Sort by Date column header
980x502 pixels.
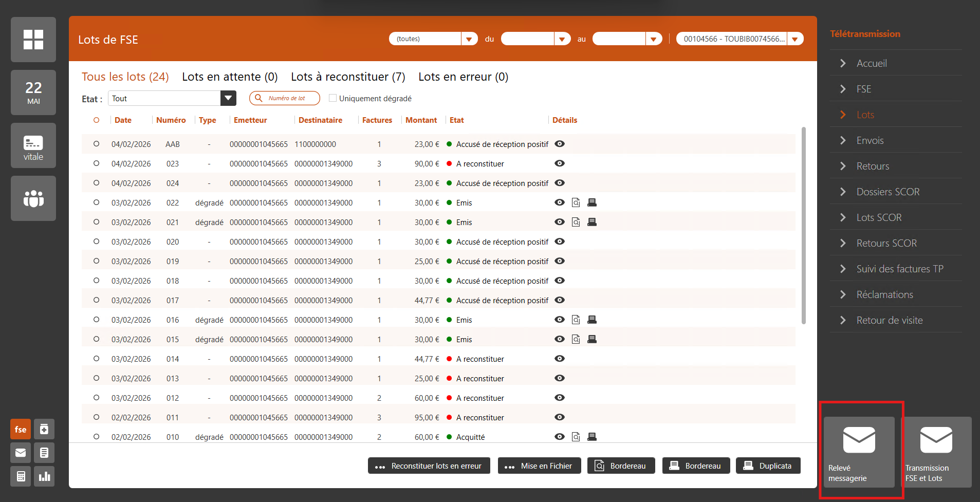point(123,120)
